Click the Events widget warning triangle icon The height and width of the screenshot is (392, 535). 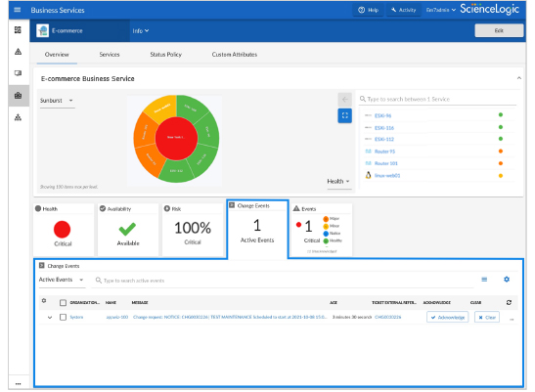[296, 208]
